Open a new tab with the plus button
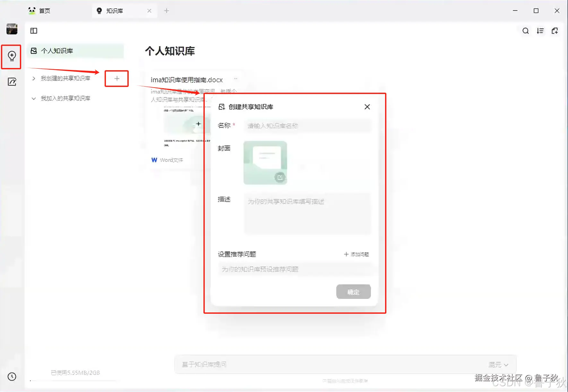Image resolution: width=568 pixels, height=392 pixels. [167, 11]
